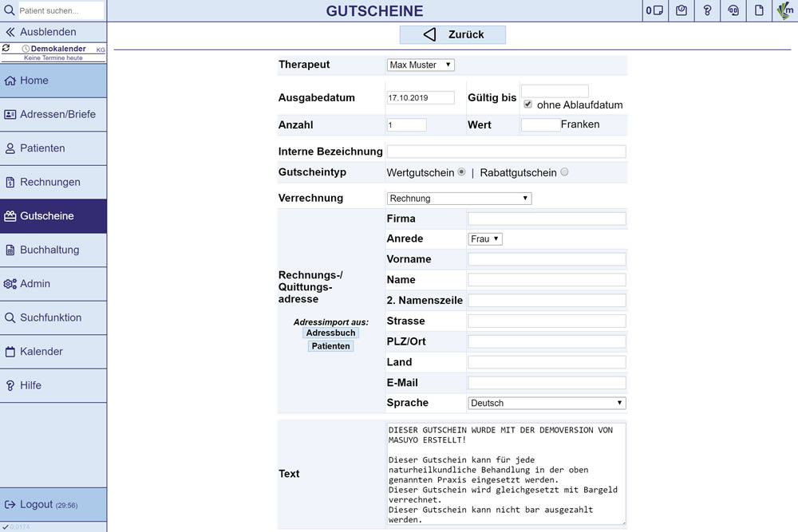Expand the Verrechnung dropdown

pyautogui.click(x=459, y=199)
